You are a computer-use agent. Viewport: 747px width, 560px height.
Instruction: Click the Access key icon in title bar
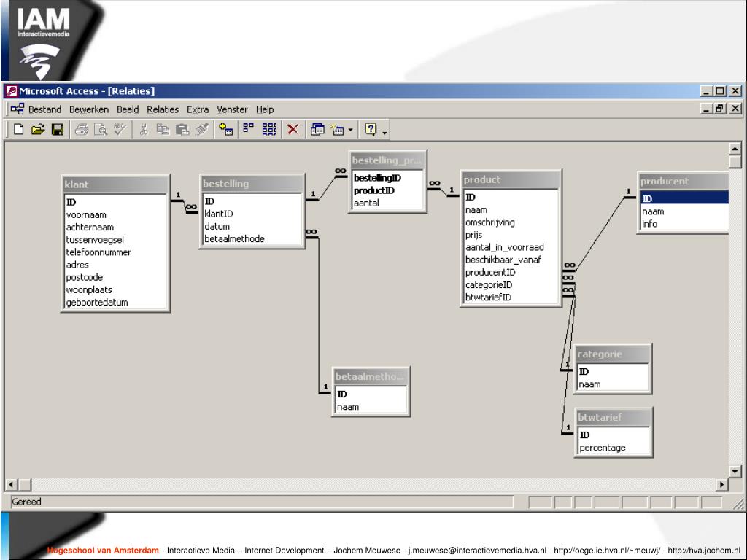pos(12,91)
